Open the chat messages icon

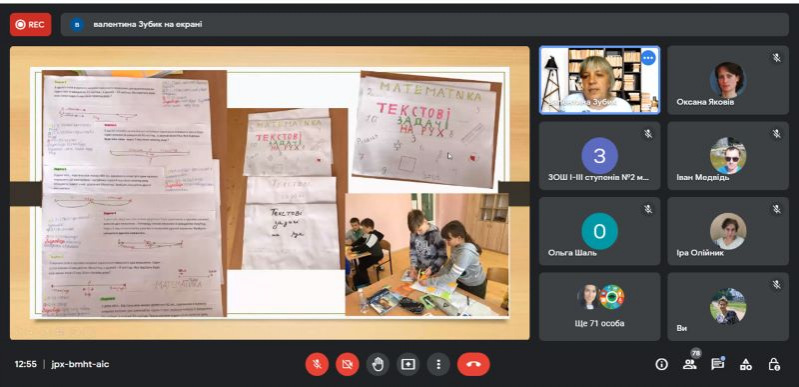coord(717,364)
